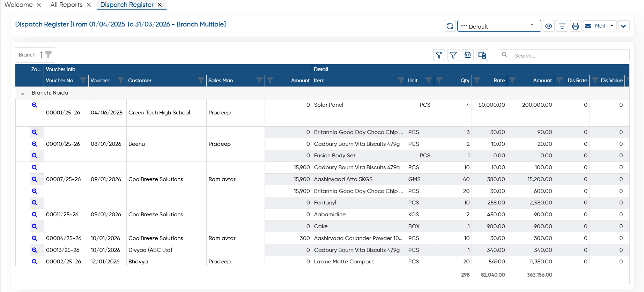
Task: Filter the Dis Value column
Action: 595,80
